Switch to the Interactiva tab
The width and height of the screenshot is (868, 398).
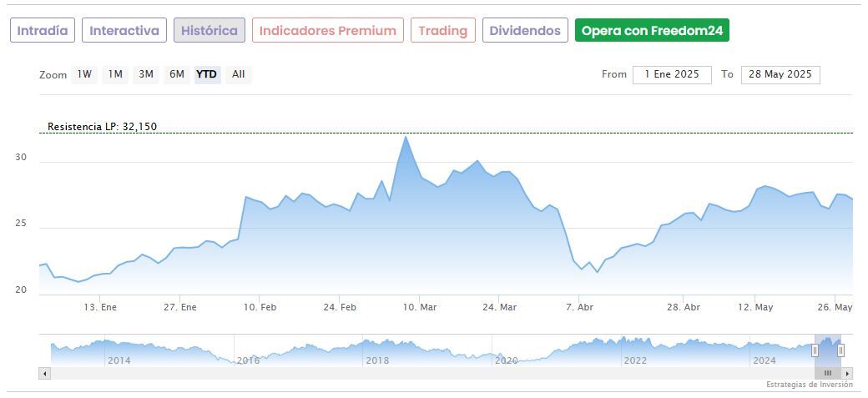coord(124,31)
